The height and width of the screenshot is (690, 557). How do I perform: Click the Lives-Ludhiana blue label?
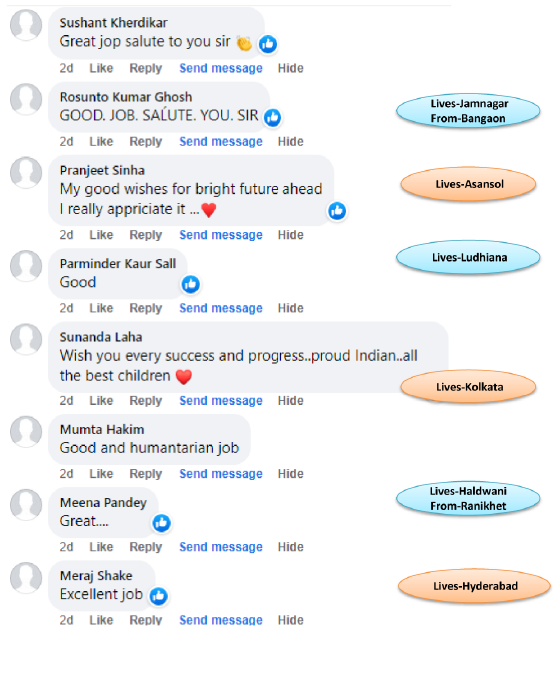point(468,257)
